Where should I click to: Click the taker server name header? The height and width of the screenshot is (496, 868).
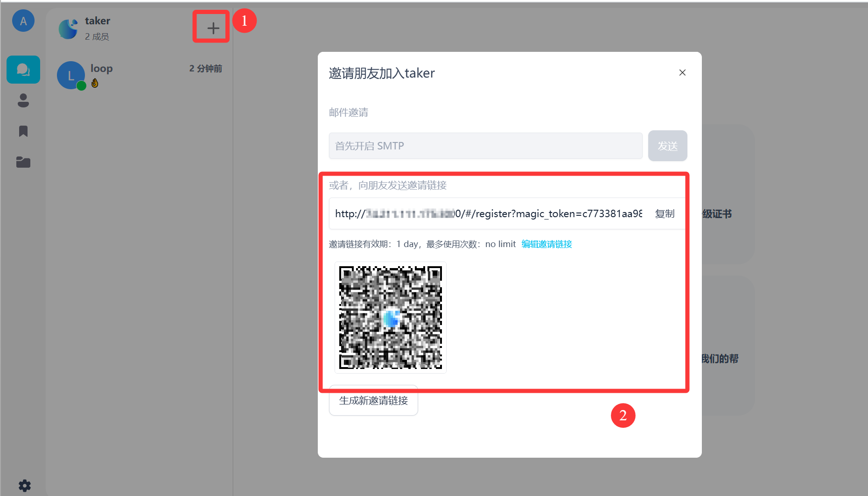click(x=98, y=21)
